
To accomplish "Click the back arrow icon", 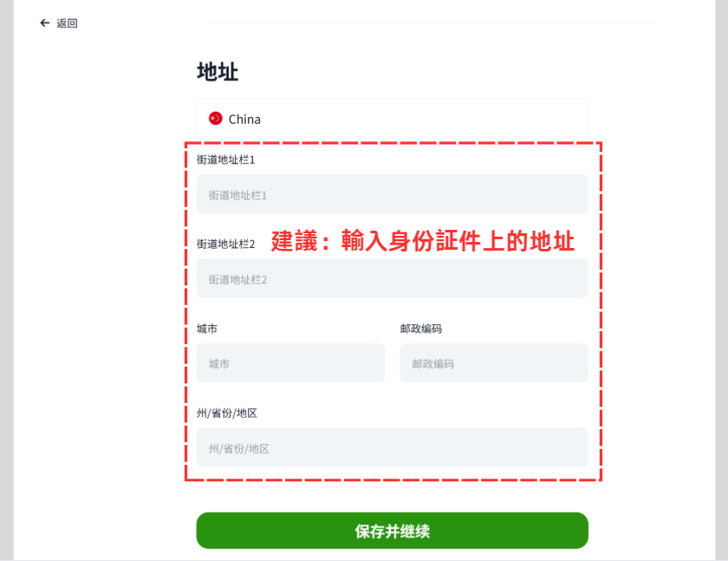I will coord(44,23).
